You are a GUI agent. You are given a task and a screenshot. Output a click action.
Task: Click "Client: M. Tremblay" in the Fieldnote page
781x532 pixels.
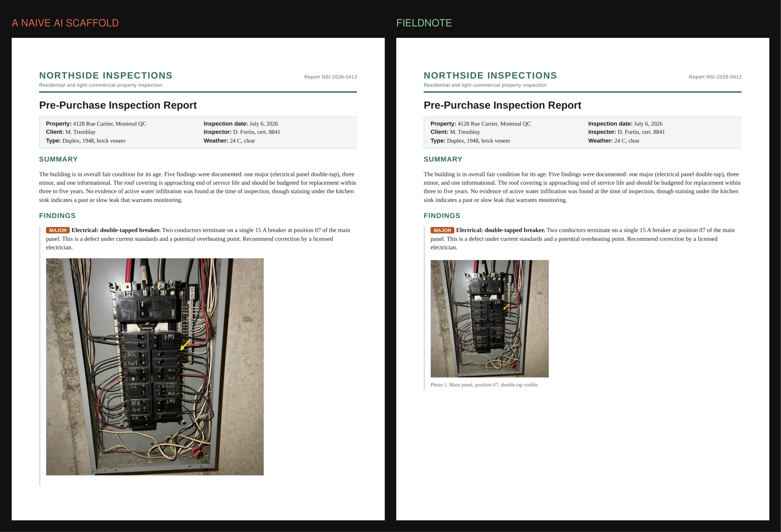(x=455, y=132)
